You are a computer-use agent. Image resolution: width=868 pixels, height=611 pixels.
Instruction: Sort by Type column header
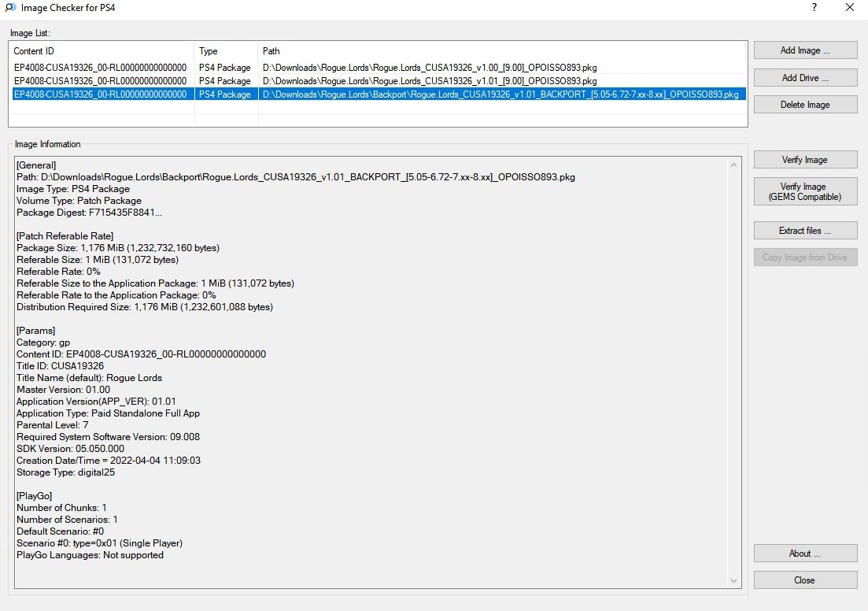(x=226, y=51)
